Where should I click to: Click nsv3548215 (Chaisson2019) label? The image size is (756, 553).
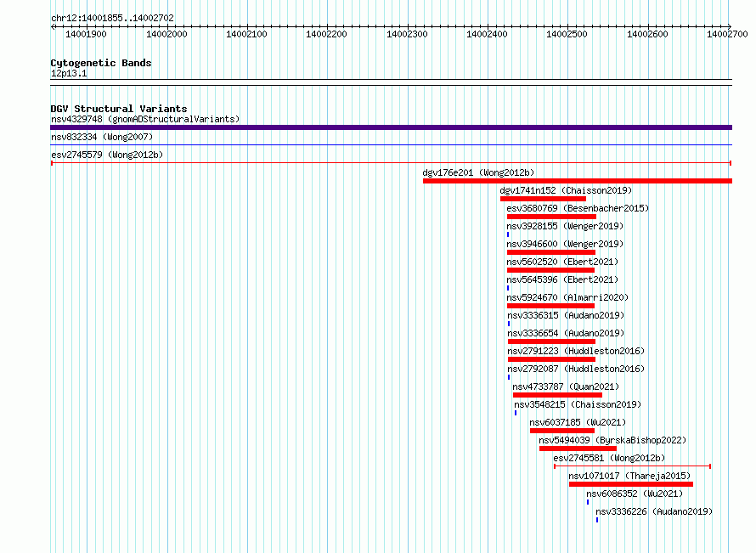[578, 404]
